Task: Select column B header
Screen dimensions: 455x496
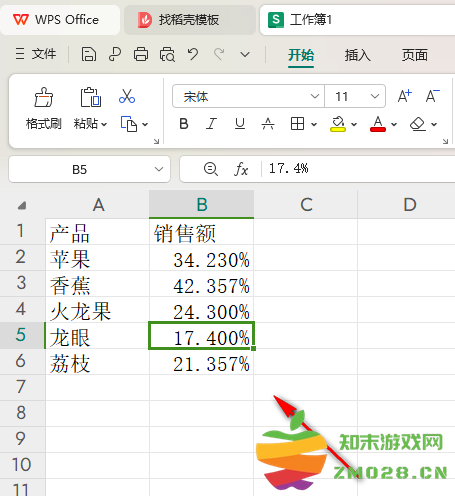Action: pos(202,204)
